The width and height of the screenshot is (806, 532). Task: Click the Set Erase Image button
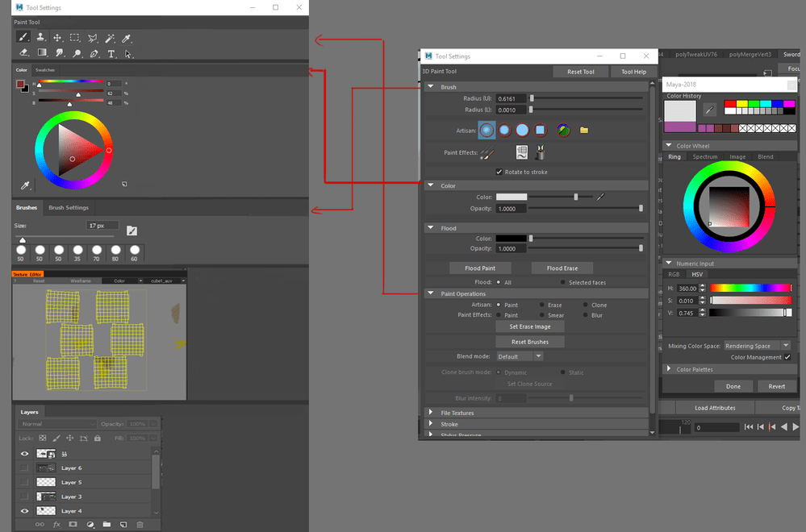(x=529, y=326)
